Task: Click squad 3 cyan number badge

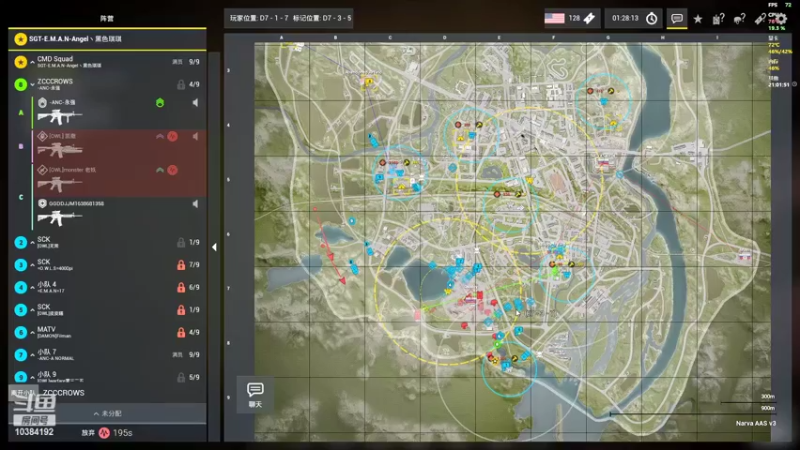Action: click(20, 265)
